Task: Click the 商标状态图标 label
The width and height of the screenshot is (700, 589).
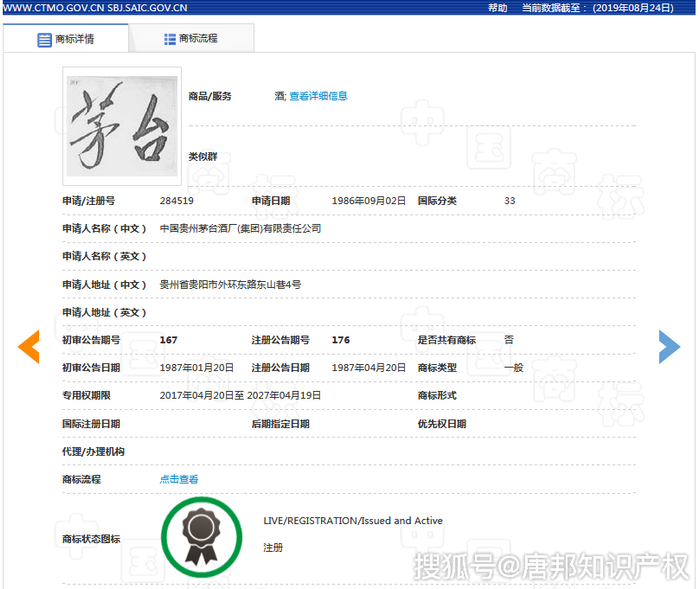Action: tap(91, 539)
